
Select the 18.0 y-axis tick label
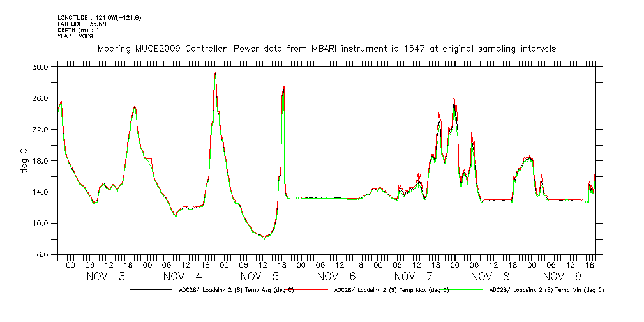tap(40, 161)
